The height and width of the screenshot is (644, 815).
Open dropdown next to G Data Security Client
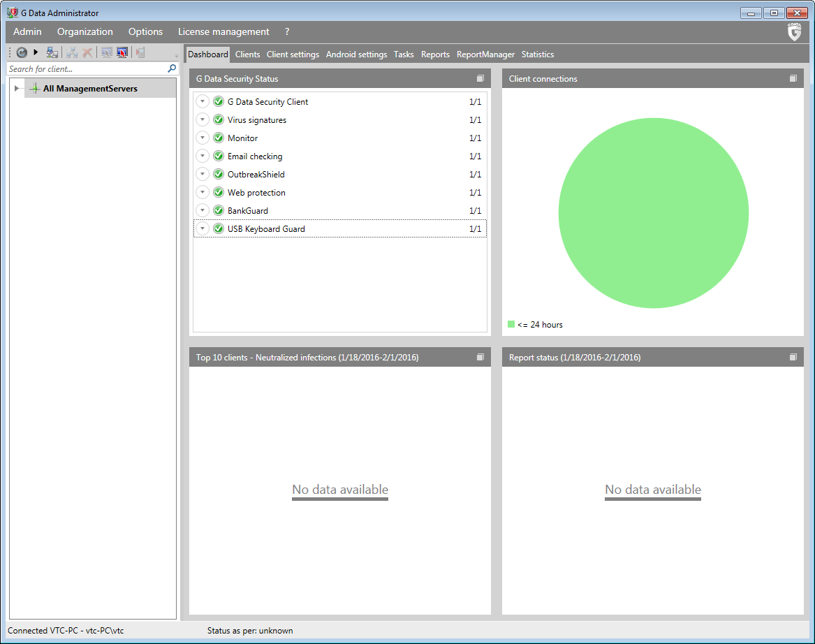pyautogui.click(x=203, y=102)
